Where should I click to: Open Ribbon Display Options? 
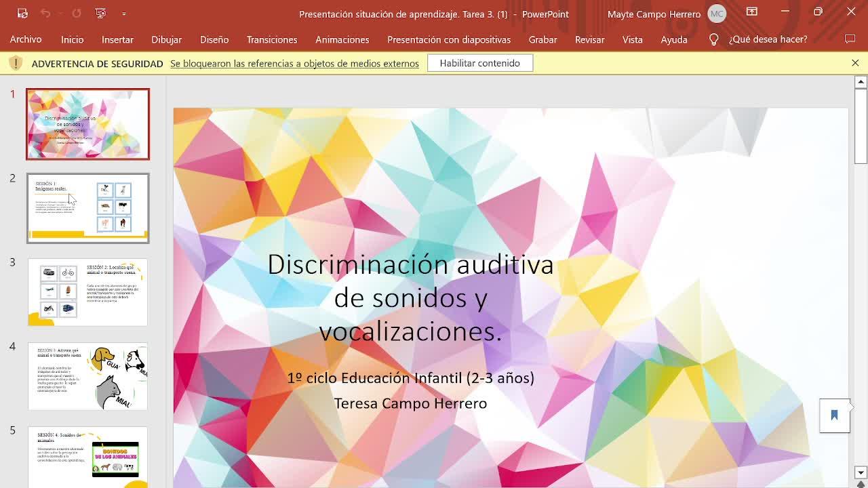(x=752, y=12)
